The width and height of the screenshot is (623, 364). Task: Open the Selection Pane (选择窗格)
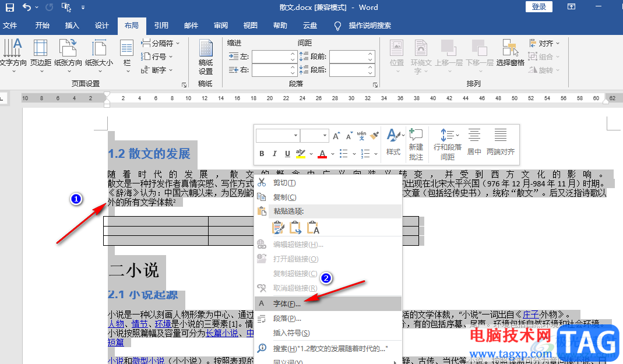click(510, 52)
